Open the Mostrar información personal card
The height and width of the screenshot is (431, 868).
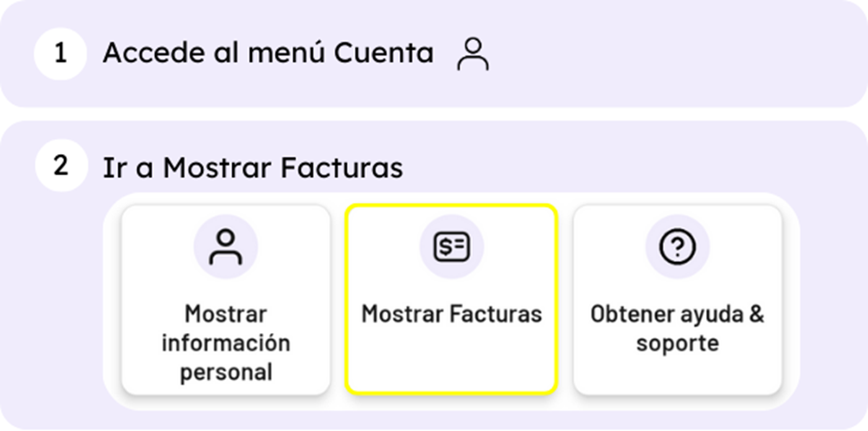click(x=226, y=299)
